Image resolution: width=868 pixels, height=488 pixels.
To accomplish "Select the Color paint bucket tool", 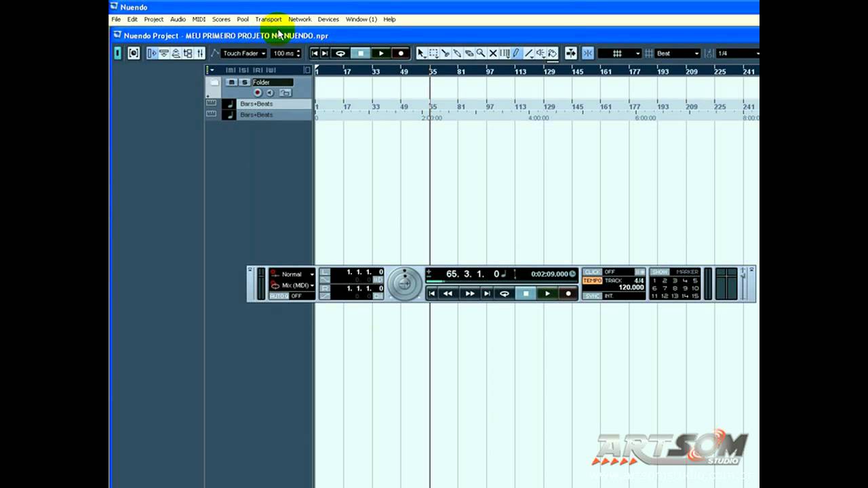I will point(553,53).
